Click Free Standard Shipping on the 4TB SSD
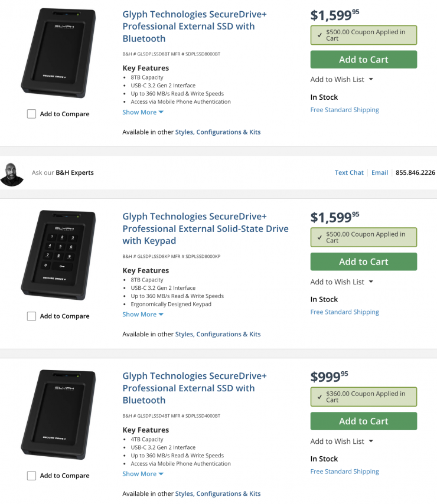Image resolution: width=437 pixels, height=504 pixels. pyautogui.click(x=344, y=472)
